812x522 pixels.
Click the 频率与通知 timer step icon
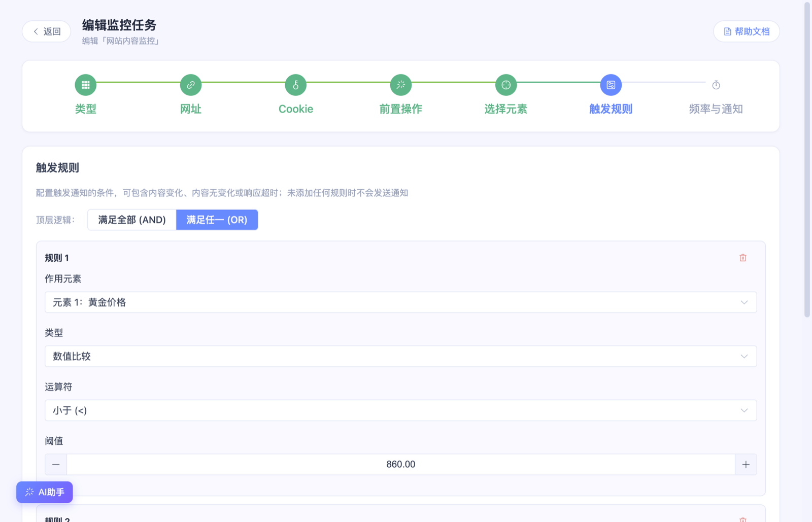pyautogui.click(x=716, y=85)
